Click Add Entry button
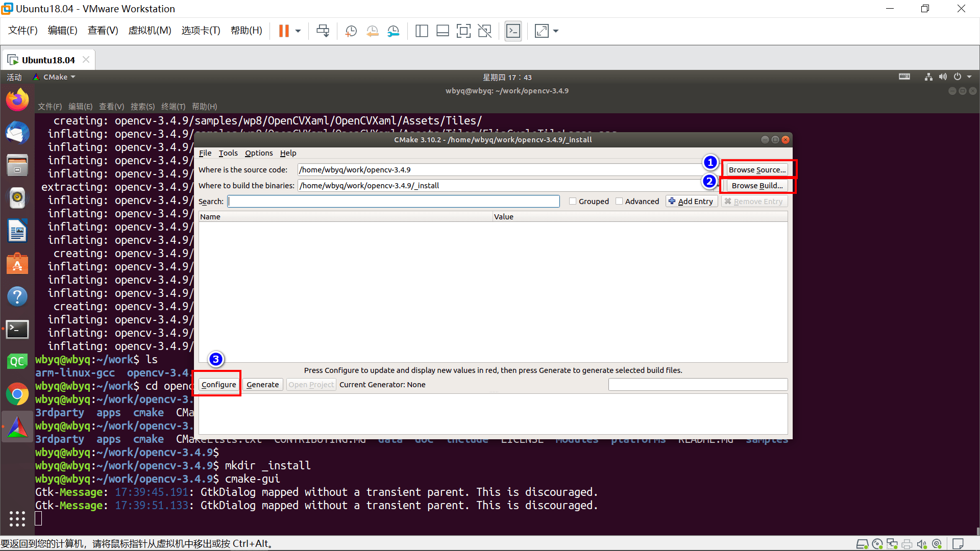 click(x=692, y=202)
